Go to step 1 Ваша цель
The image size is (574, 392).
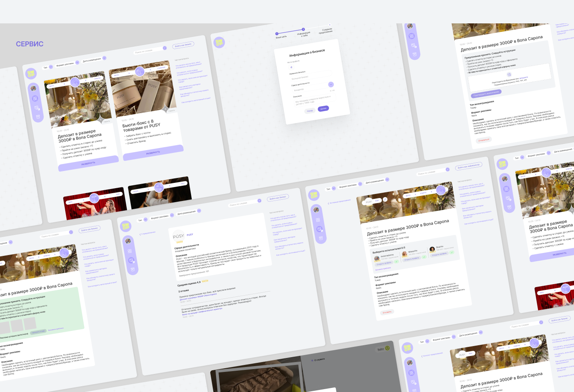coord(277,34)
